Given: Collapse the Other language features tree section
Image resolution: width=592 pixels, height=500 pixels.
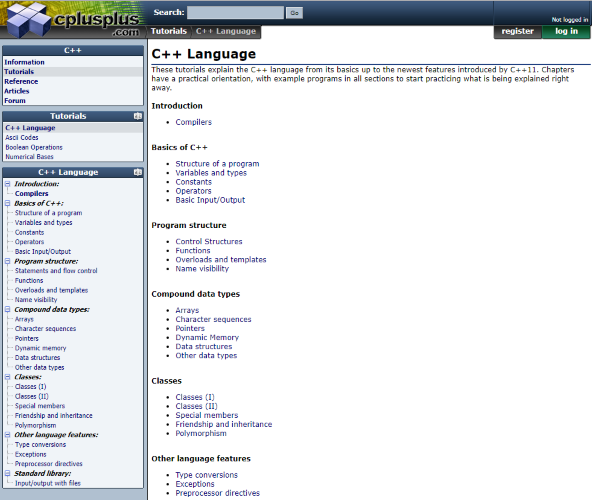Looking at the screenshot, I should 7,435.
